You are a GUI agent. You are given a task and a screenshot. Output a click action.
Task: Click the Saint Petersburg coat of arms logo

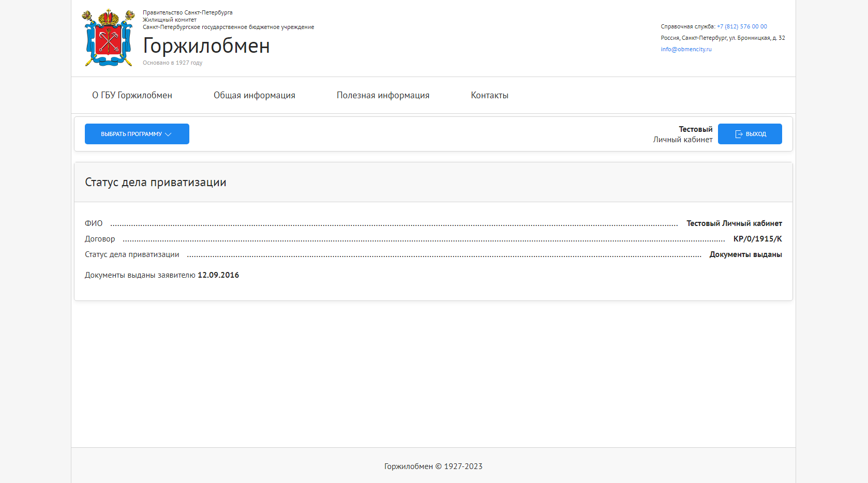click(109, 38)
